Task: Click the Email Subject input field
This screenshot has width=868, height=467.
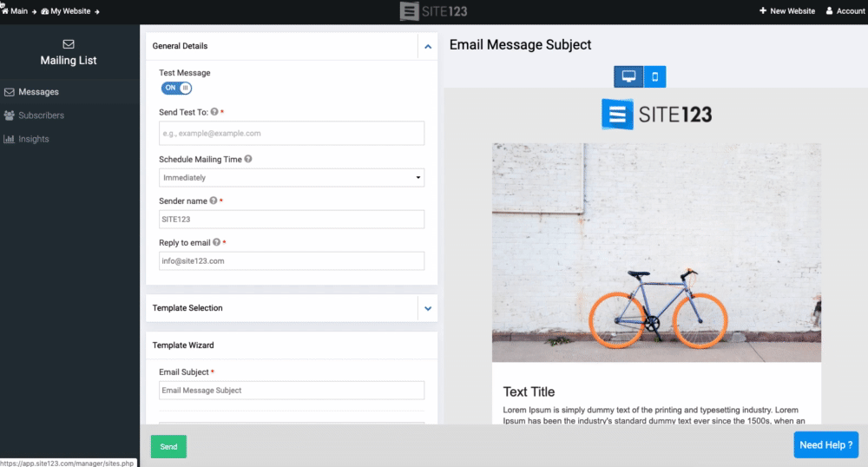Action: [292, 391]
